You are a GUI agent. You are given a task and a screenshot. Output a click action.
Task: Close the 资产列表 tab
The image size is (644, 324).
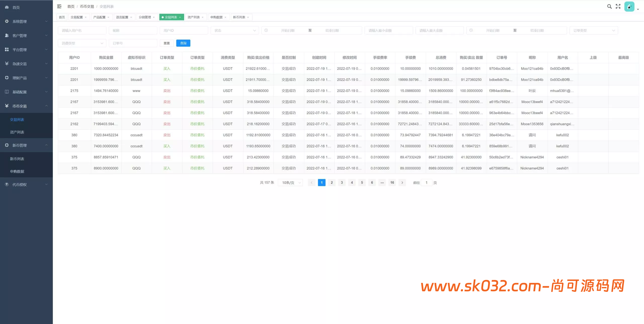click(203, 17)
